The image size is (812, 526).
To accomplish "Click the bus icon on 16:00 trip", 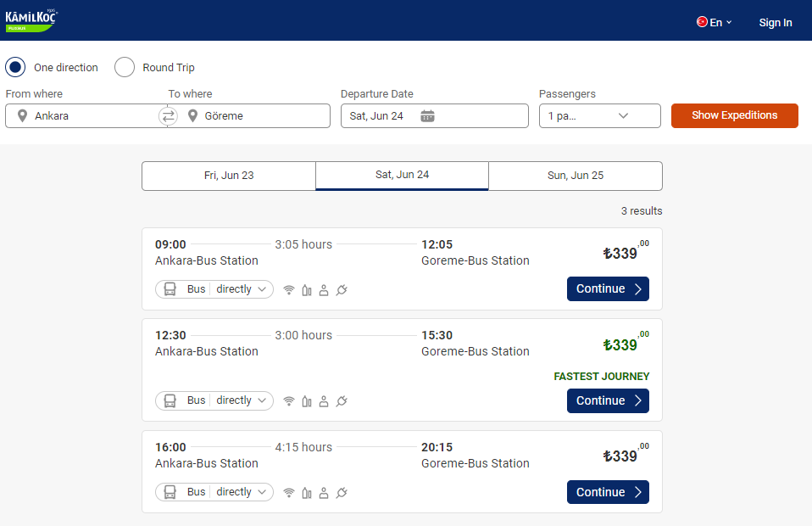I will (x=170, y=492).
